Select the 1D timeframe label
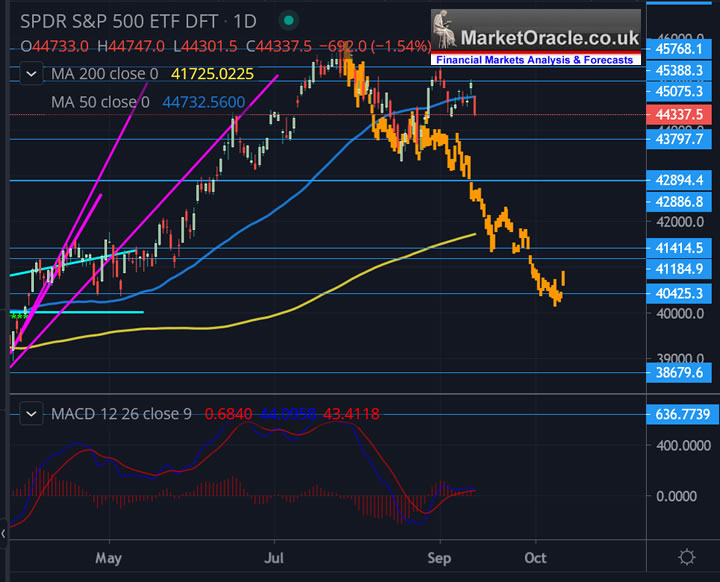Screen dimensions: 720x582 tap(245, 22)
